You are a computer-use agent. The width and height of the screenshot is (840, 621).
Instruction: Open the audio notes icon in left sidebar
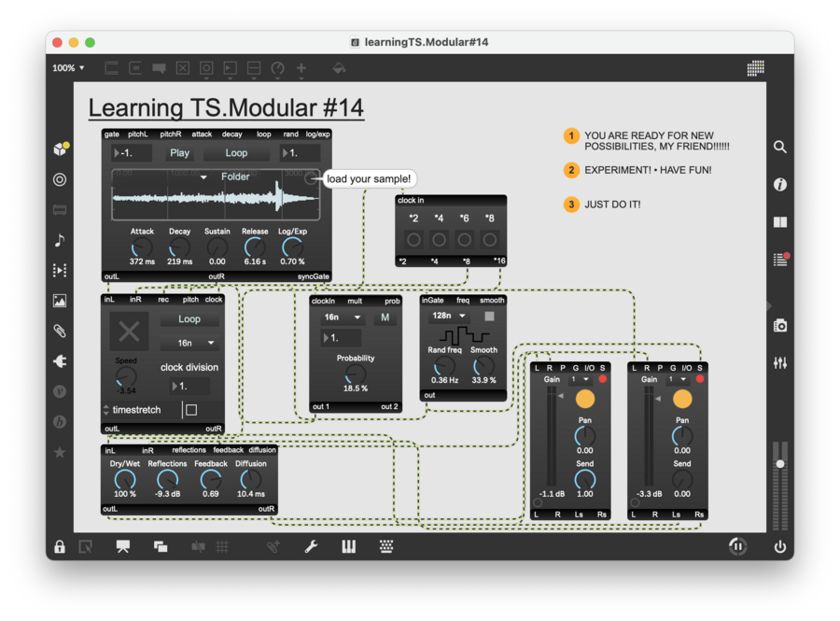click(x=60, y=240)
